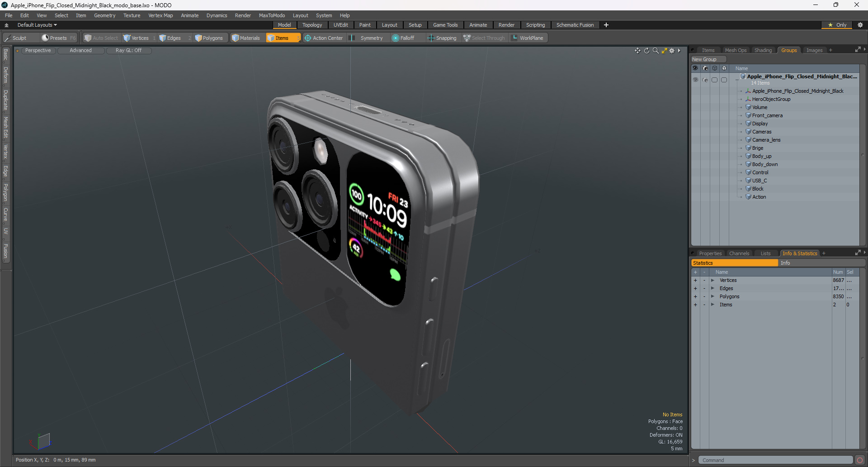Open the viewport settings gear
This screenshot has width=868, height=467.
click(672, 51)
